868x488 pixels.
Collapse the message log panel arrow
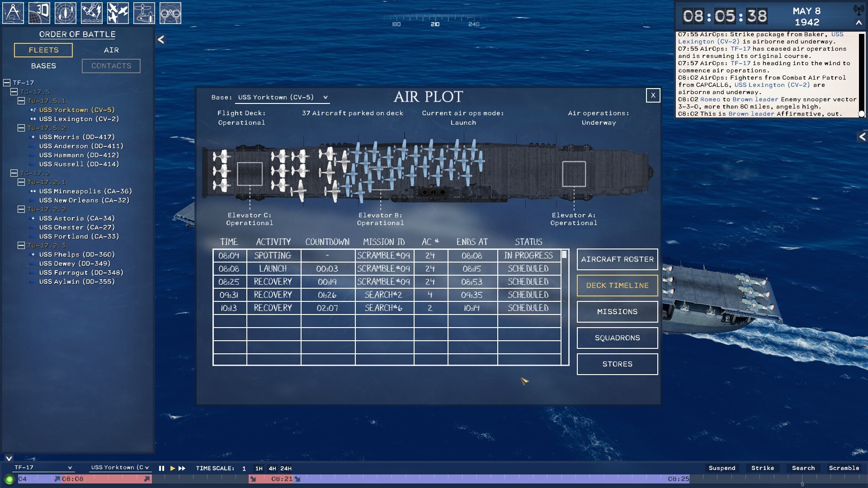point(862,136)
